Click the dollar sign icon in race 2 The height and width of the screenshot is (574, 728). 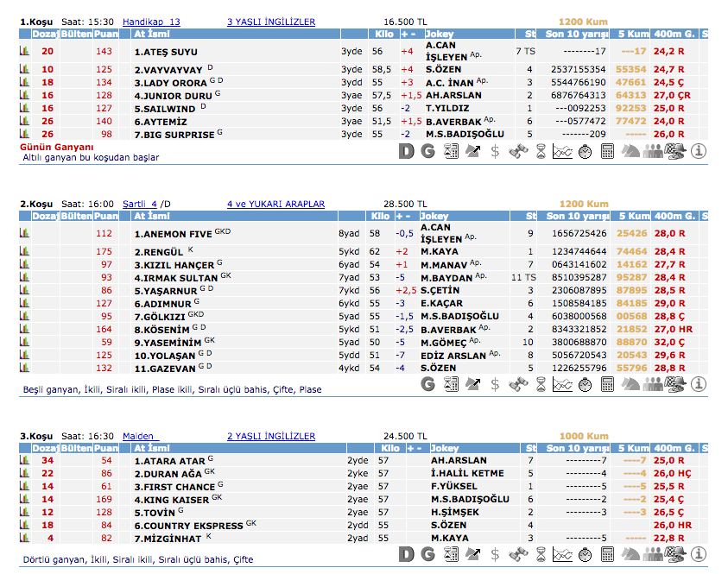pos(495,383)
